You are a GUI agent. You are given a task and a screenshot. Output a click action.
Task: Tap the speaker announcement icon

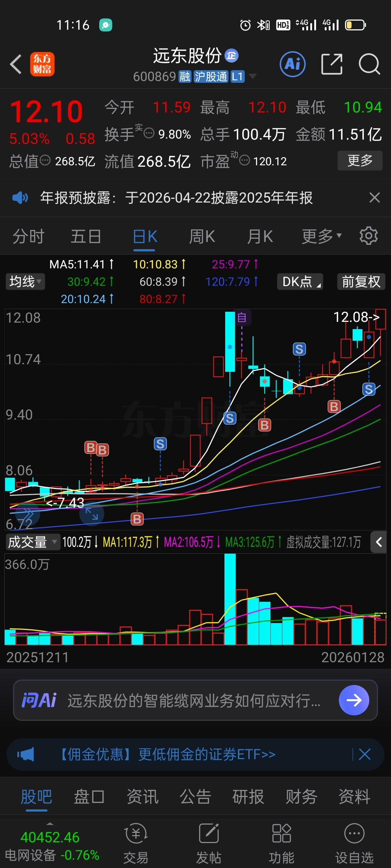(x=20, y=197)
